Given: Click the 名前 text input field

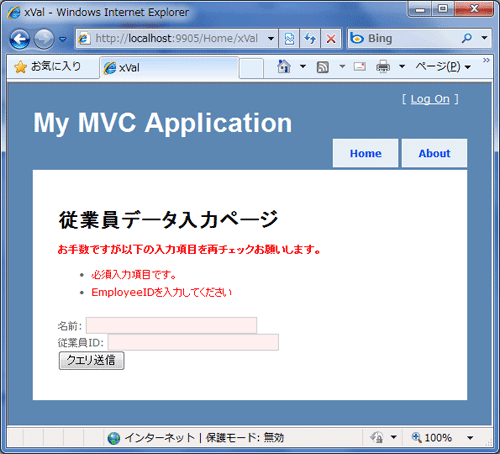Looking at the screenshot, I should pyautogui.click(x=171, y=325).
